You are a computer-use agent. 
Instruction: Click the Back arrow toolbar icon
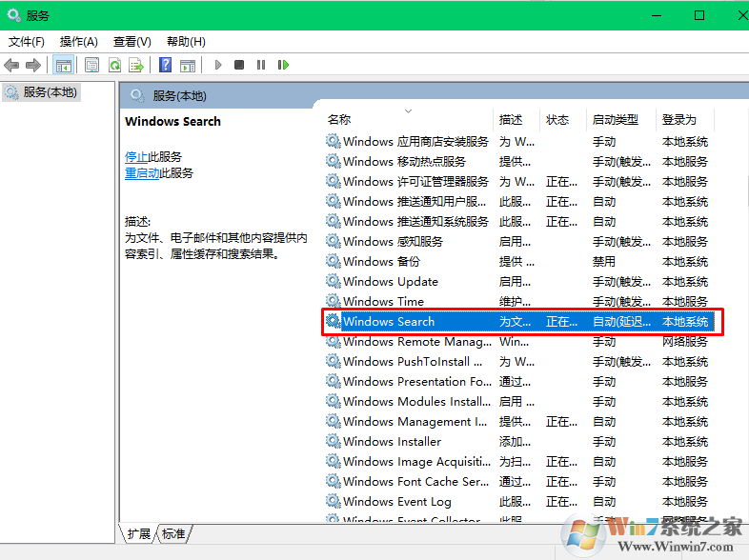(x=11, y=65)
